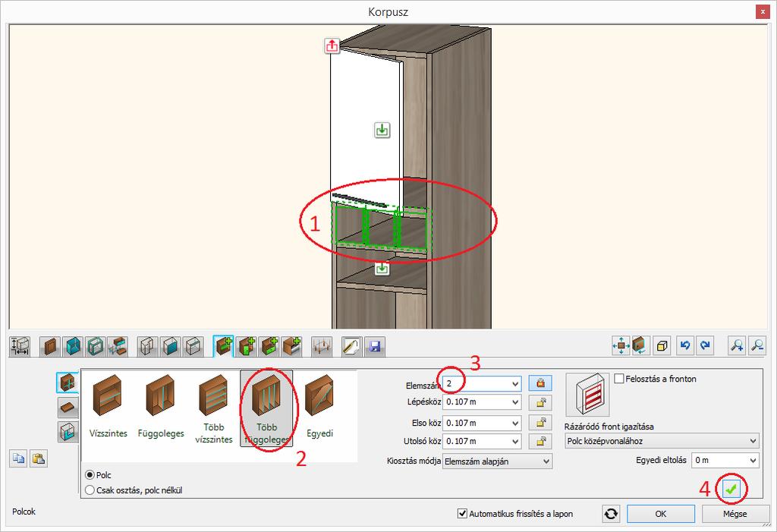This screenshot has height=532, width=777.
Task: Open the Lépésköz value dropdown
Action: [x=515, y=402]
